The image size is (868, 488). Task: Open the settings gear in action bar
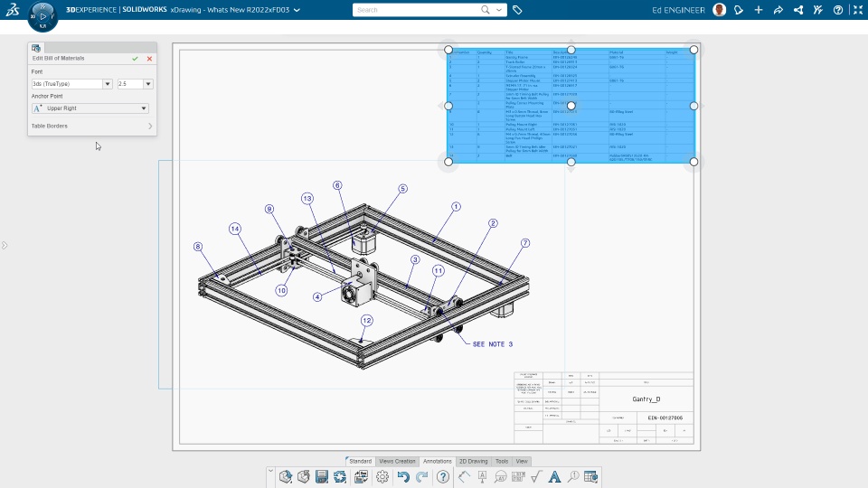382,476
